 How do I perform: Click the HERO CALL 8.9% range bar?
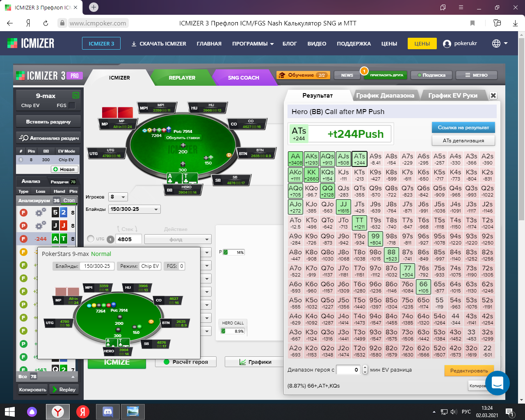[233, 331]
